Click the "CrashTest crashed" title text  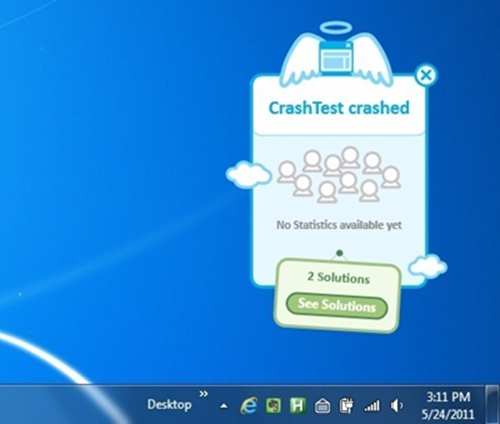point(339,108)
